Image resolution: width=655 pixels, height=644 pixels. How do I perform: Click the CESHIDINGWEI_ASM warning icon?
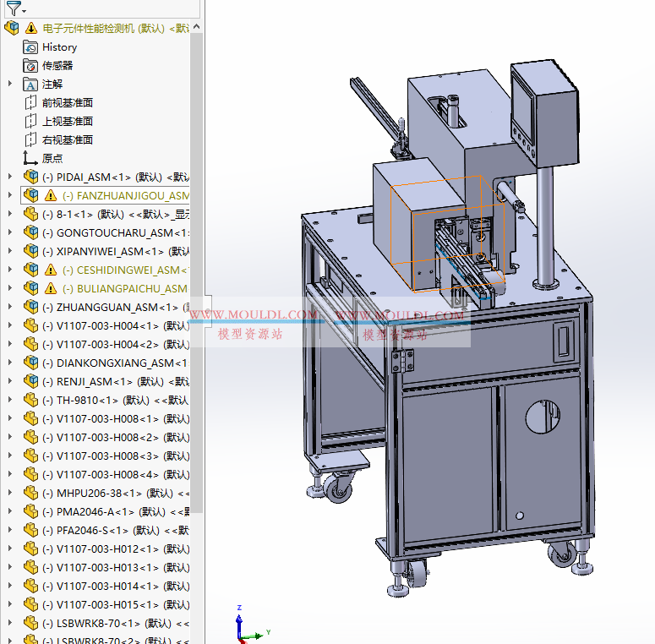(x=50, y=270)
